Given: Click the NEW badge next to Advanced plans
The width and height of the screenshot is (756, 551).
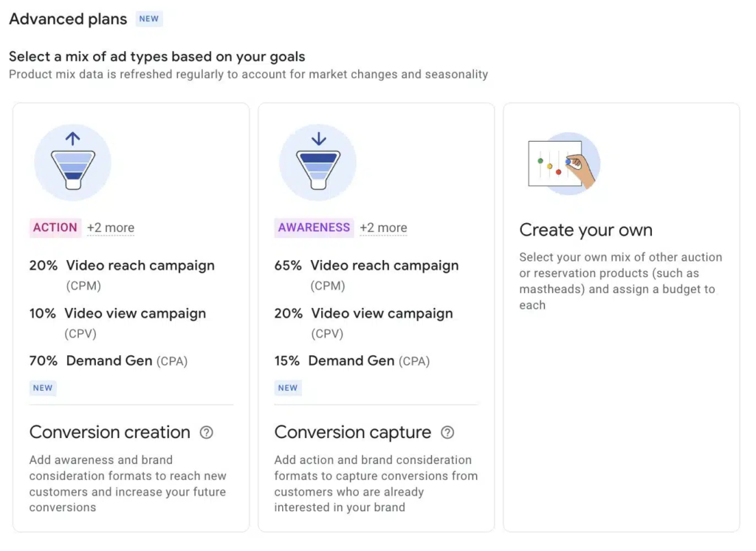Looking at the screenshot, I should 149,19.
